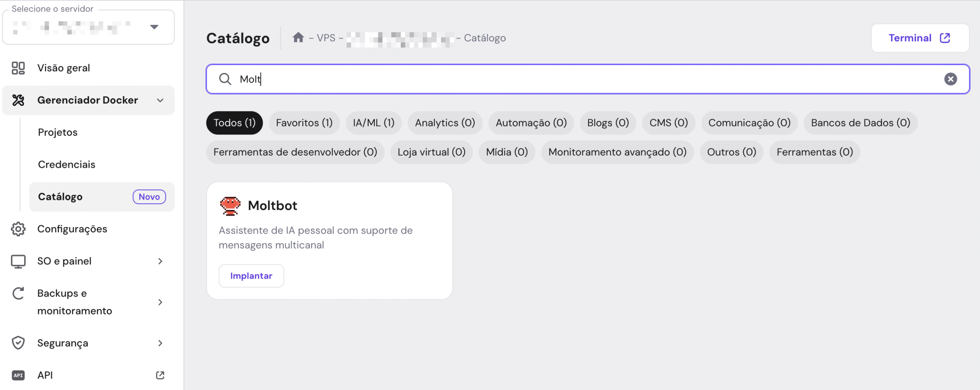Activate the Bancos de Dados (0) filter
The height and width of the screenshot is (390, 980).
(x=861, y=123)
